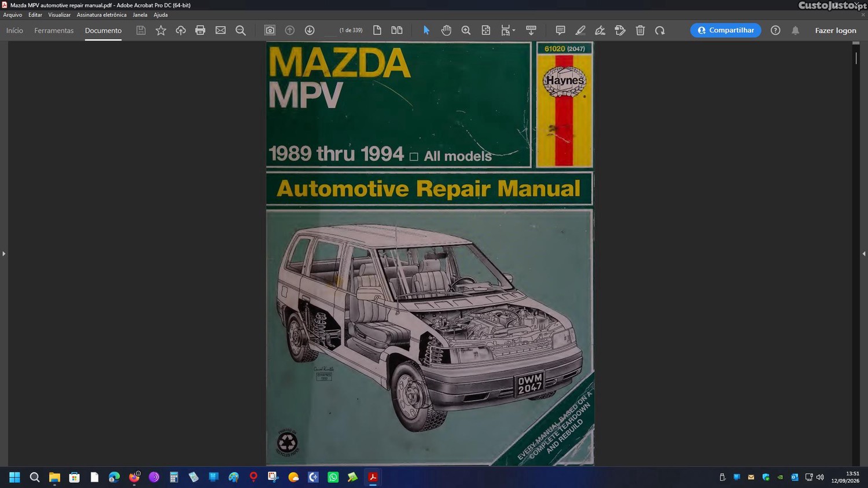Image resolution: width=868 pixels, height=488 pixels.
Task: Print the document with printer icon
Action: pyautogui.click(x=200, y=30)
